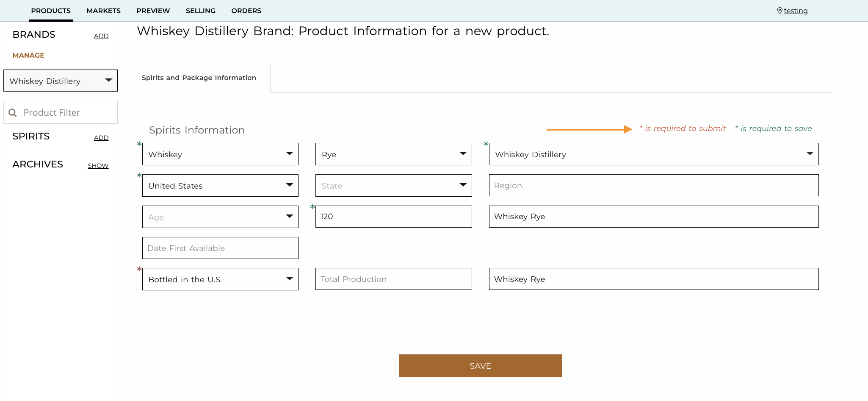Switch to the MARKETS tab
868x401 pixels.
click(x=103, y=11)
